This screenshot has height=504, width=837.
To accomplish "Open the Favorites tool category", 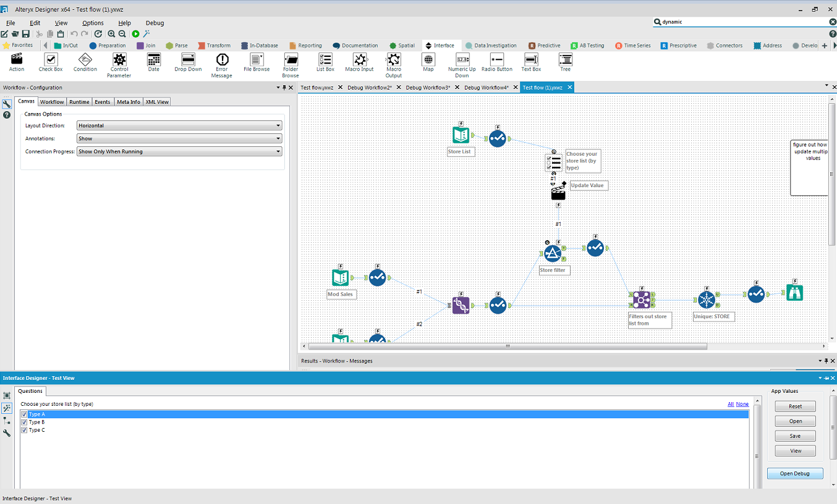I will click(18, 46).
